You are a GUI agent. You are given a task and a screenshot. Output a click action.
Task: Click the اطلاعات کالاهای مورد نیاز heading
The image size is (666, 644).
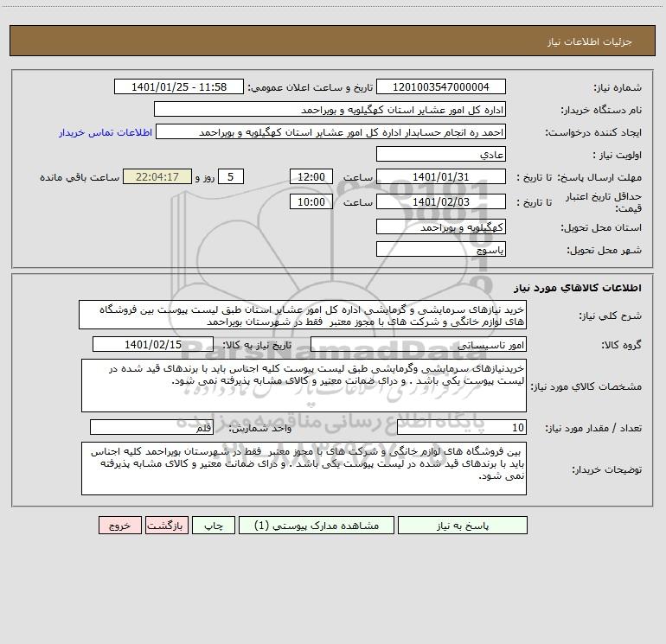pyautogui.click(x=578, y=287)
